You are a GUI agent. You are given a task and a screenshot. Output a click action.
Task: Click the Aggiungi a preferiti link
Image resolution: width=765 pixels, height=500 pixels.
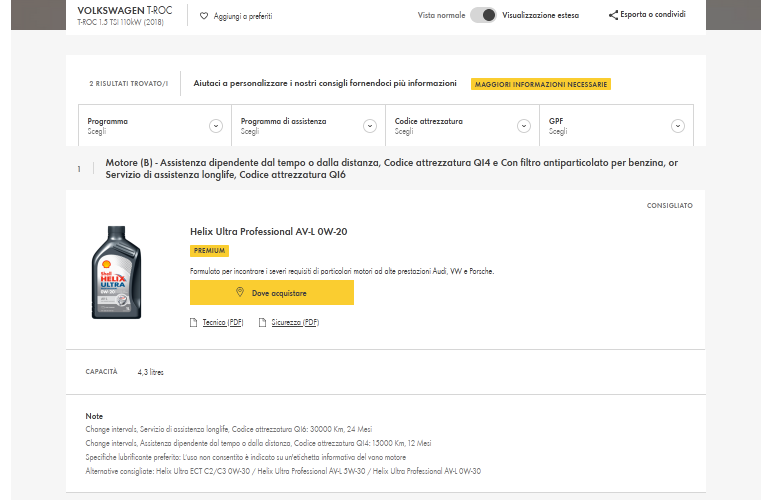(x=243, y=16)
